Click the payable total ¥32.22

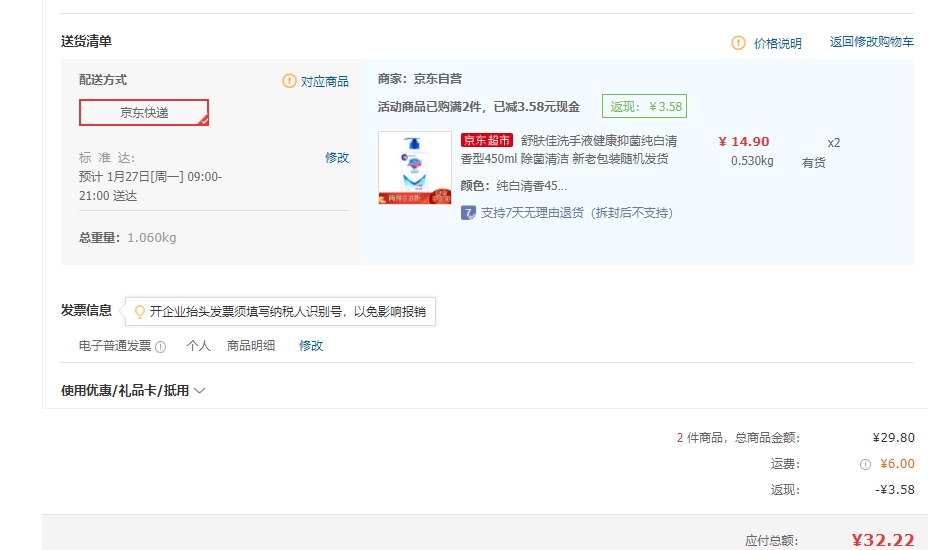click(883, 539)
